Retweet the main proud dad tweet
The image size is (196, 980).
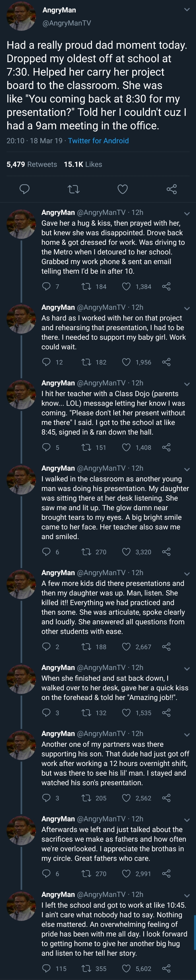tap(74, 189)
